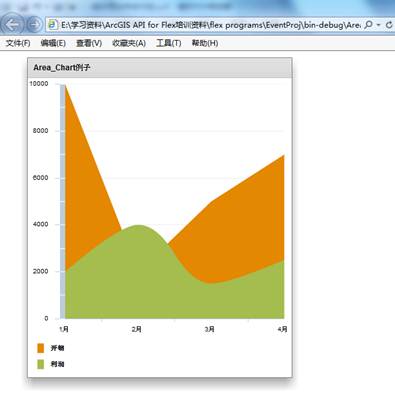395x414 pixels.
Task: Click the 4月 label on the horizontal axis
Action: coord(282,329)
